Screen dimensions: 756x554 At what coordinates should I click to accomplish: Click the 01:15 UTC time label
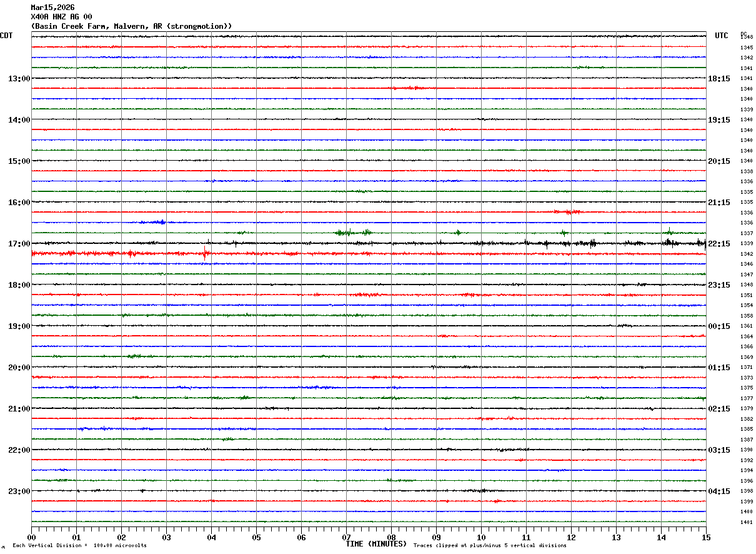719,368
